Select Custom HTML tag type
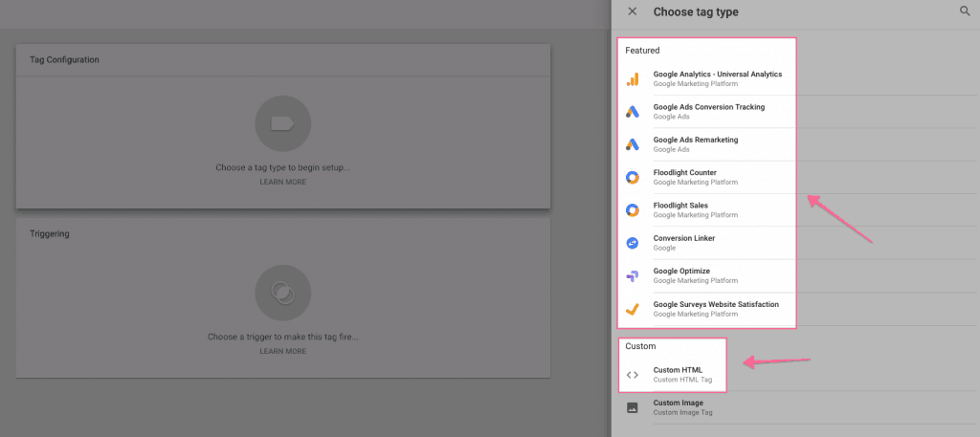This screenshot has height=437, width=980. click(x=792, y=375)
